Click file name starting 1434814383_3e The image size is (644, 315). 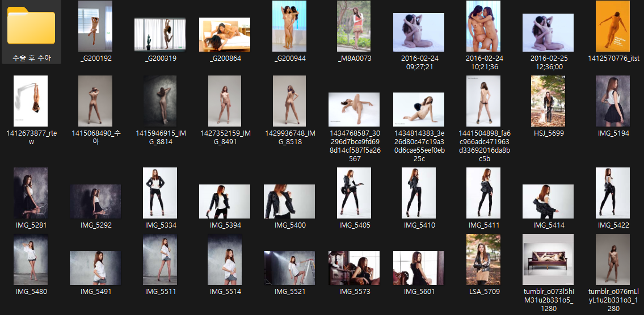coord(419,146)
